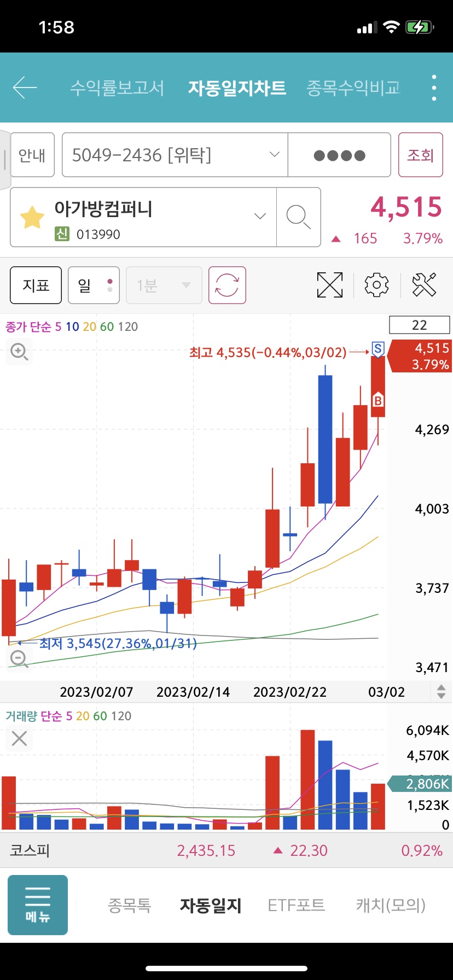Tap the 2,806K volume tag
The width and height of the screenshot is (453, 980).
(420, 784)
